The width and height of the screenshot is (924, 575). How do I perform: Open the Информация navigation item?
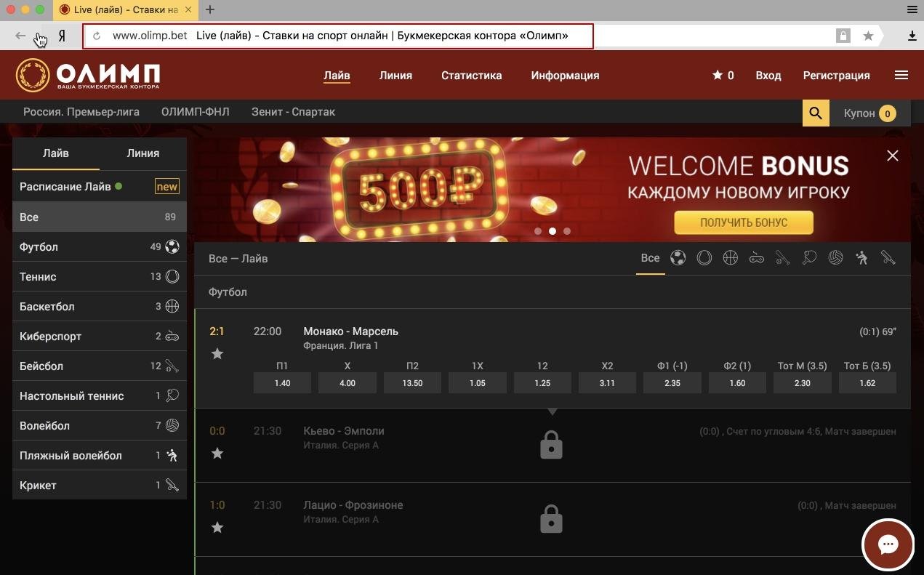tap(565, 75)
